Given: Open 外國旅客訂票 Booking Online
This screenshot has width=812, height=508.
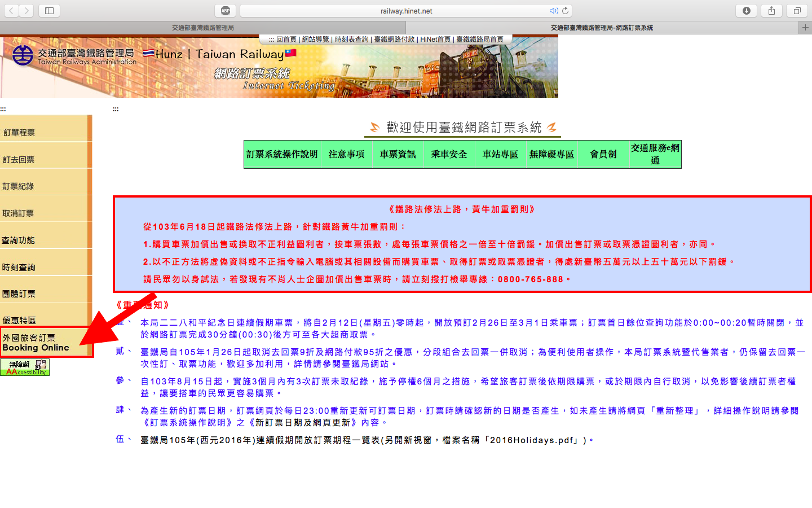Looking at the screenshot, I should [46, 342].
